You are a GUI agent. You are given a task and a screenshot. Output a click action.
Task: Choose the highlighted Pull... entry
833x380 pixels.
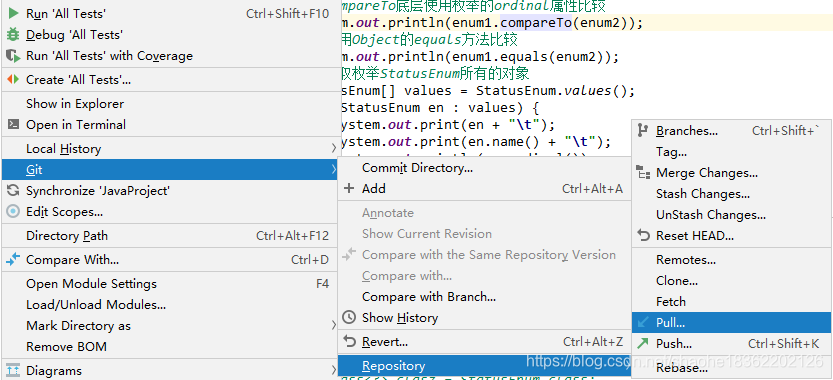pos(732,322)
